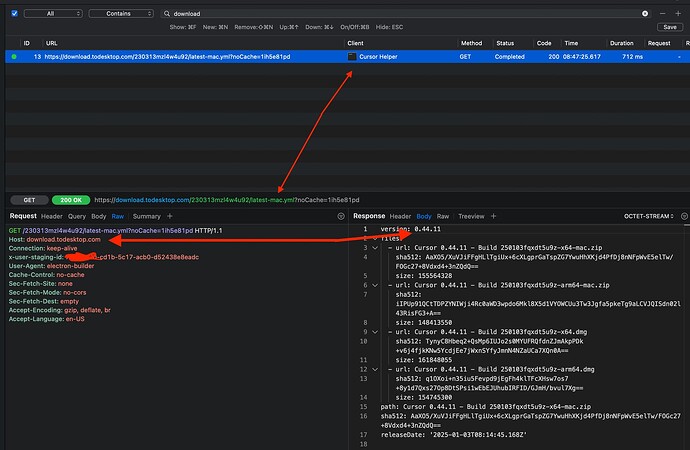Click the 'path: Cursor 0.44.11' line
This screenshot has width=690, height=450.
pyautogui.click(x=486, y=406)
